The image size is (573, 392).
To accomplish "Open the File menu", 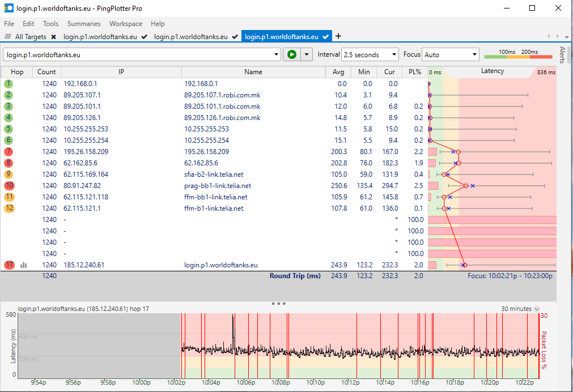I will 9,24.
